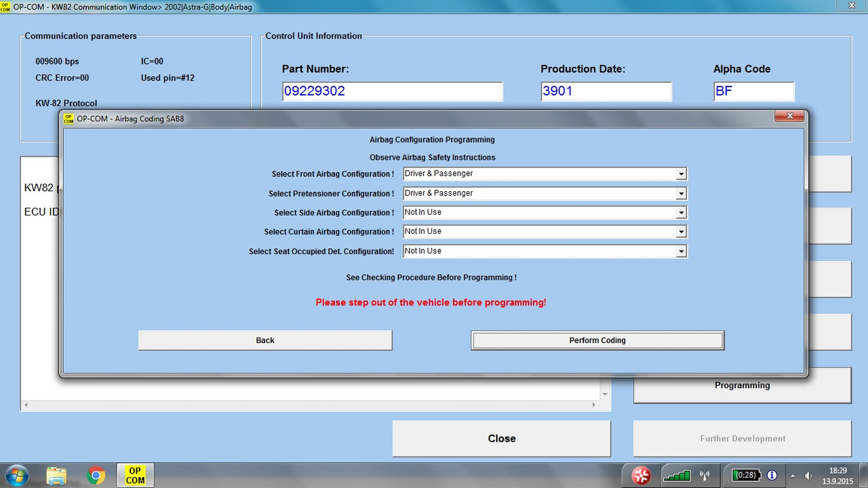Show hidden tray icons arrow
The image size is (868, 488).
click(x=792, y=476)
